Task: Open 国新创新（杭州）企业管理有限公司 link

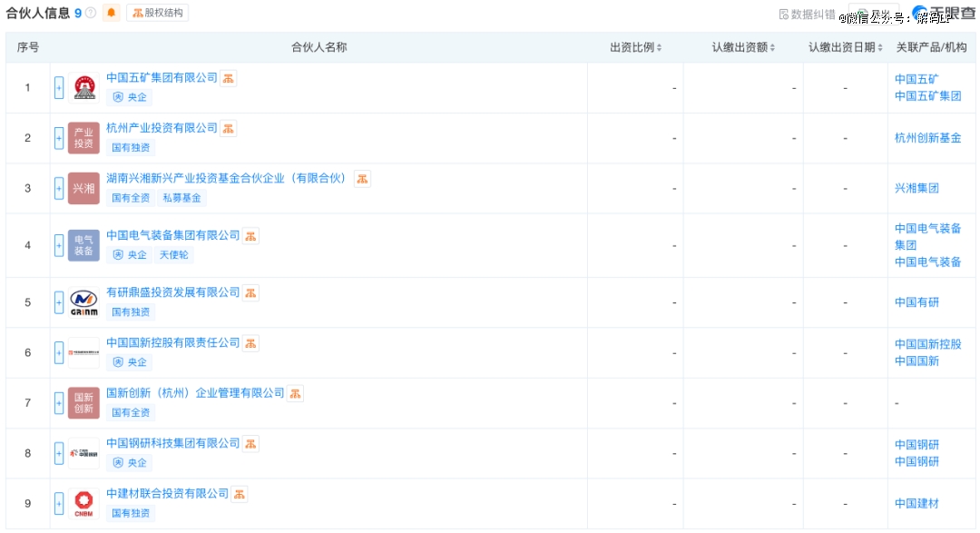Action: [195, 393]
